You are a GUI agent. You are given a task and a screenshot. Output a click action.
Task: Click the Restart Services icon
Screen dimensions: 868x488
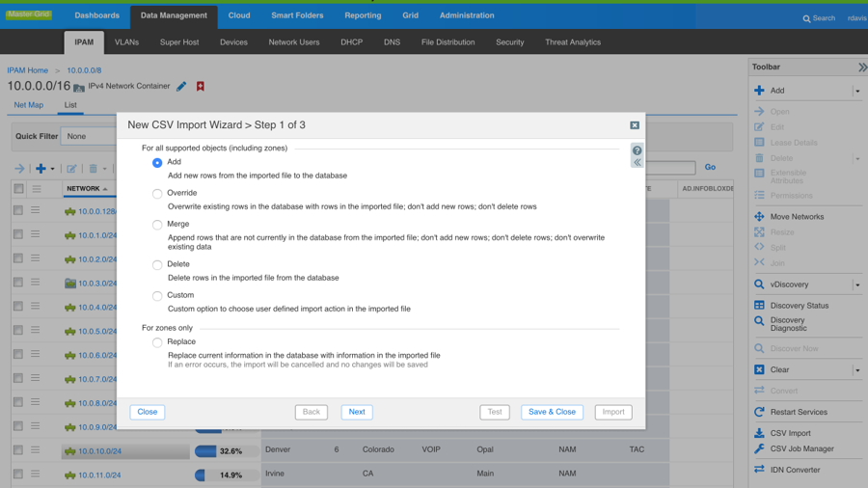759,412
